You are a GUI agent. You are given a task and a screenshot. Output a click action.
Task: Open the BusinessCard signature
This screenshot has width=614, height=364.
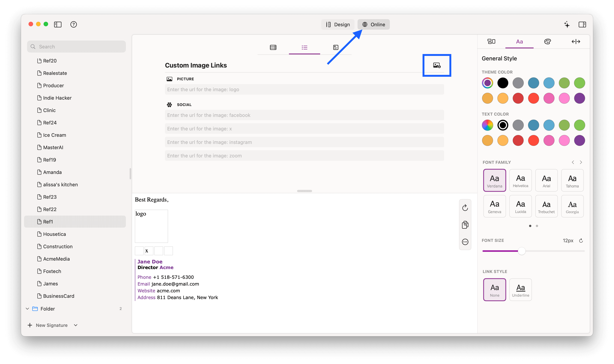[75, 296]
